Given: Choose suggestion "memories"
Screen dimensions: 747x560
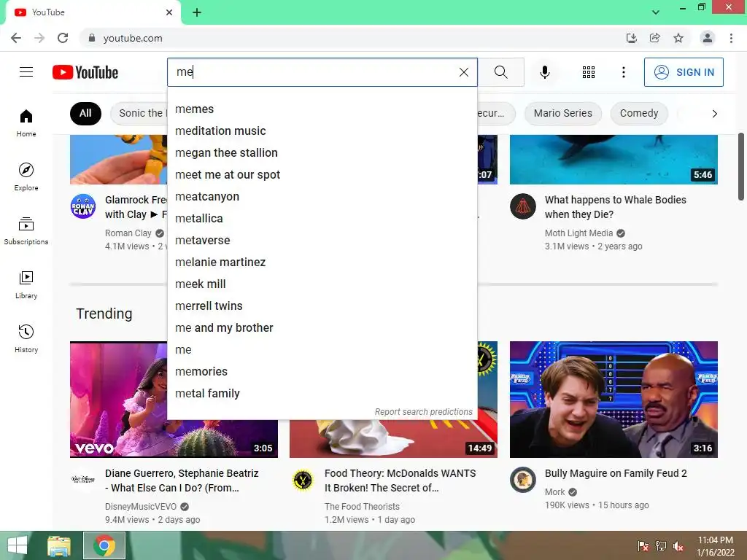Looking at the screenshot, I should (x=322, y=371).
